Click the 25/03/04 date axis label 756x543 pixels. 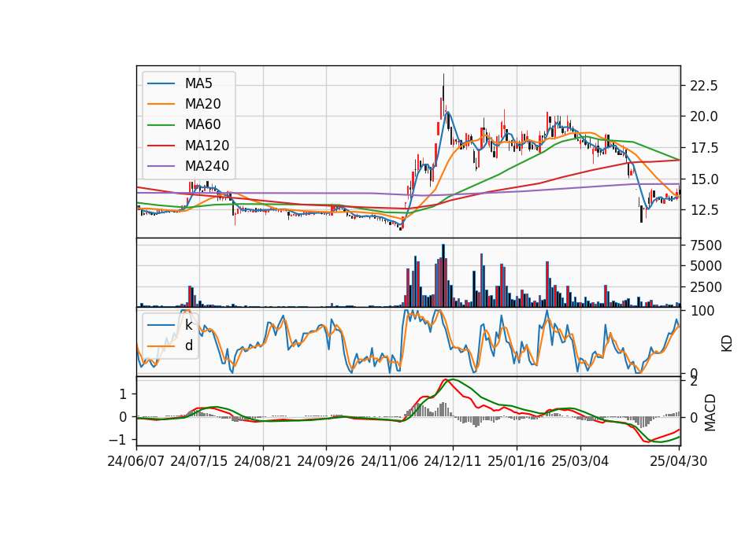tap(580, 461)
